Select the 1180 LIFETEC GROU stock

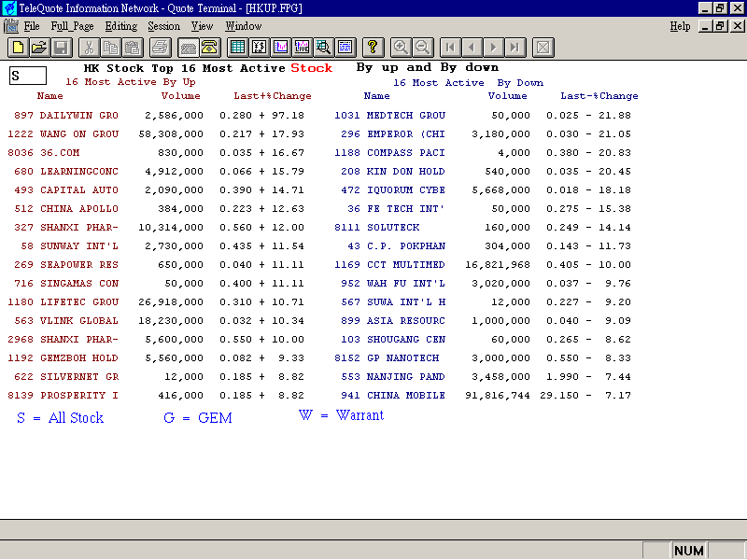[156, 301]
